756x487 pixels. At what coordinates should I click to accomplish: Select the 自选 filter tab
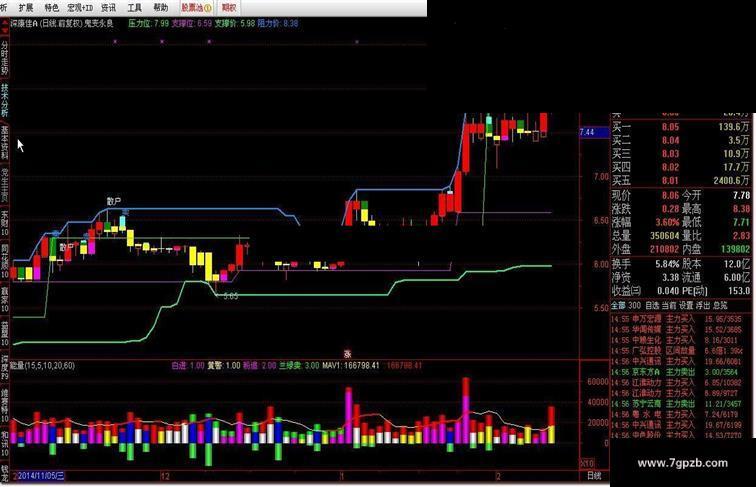tap(652, 306)
